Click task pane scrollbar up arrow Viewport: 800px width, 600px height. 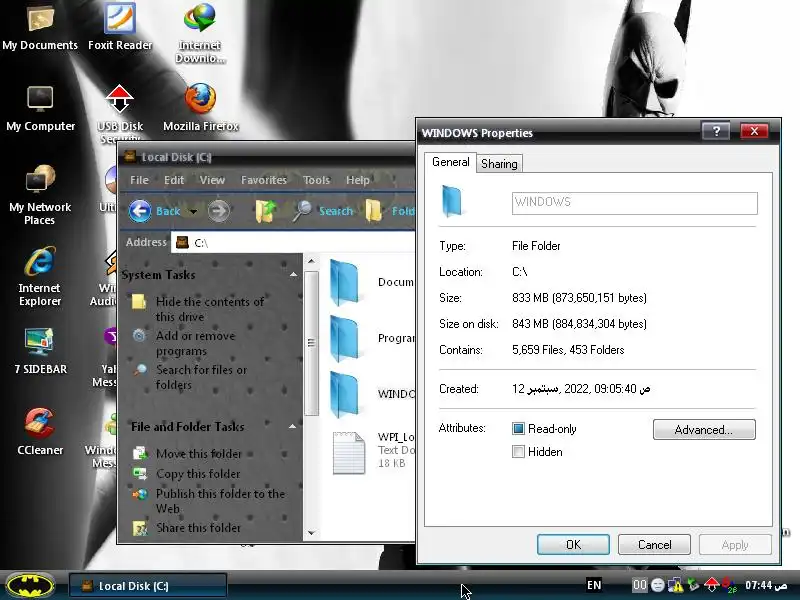(311, 261)
